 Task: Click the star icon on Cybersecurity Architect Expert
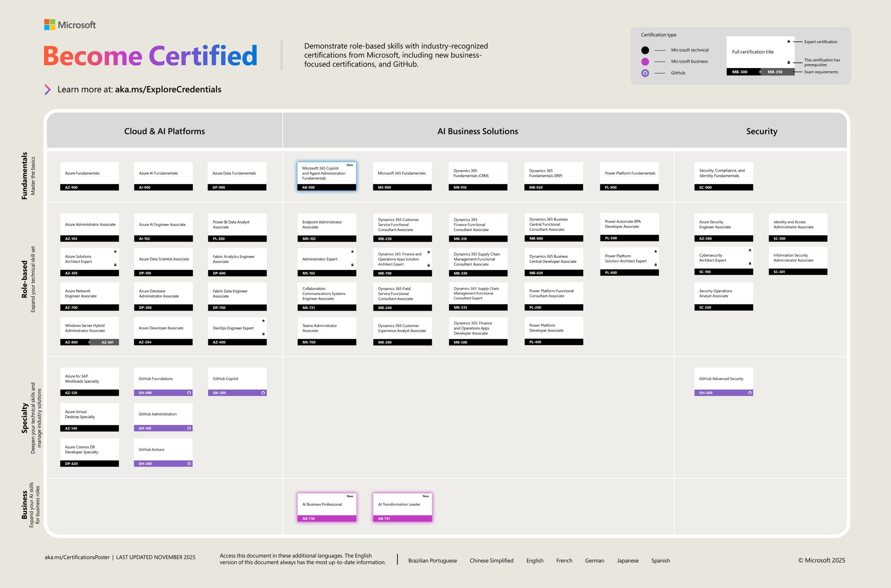coord(750,250)
